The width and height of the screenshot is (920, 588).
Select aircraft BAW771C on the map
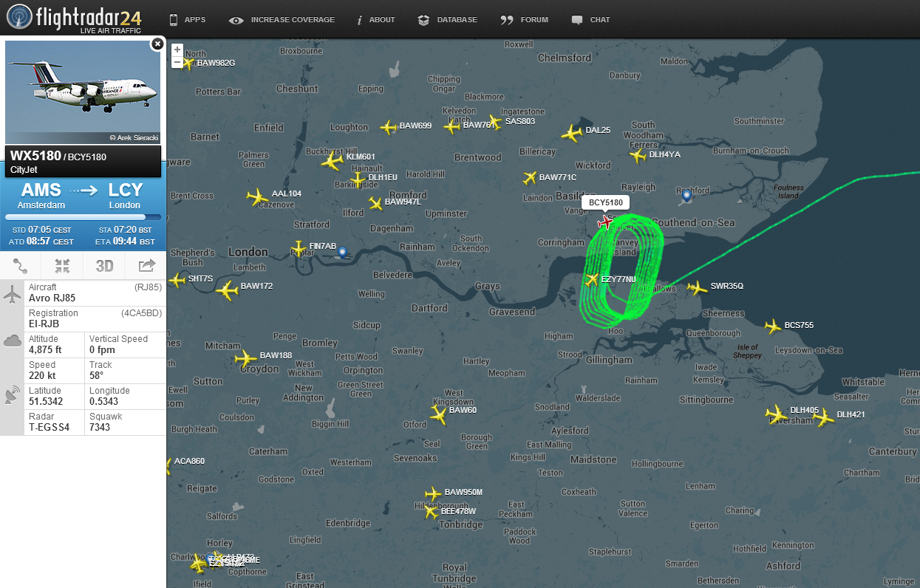tap(529, 178)
